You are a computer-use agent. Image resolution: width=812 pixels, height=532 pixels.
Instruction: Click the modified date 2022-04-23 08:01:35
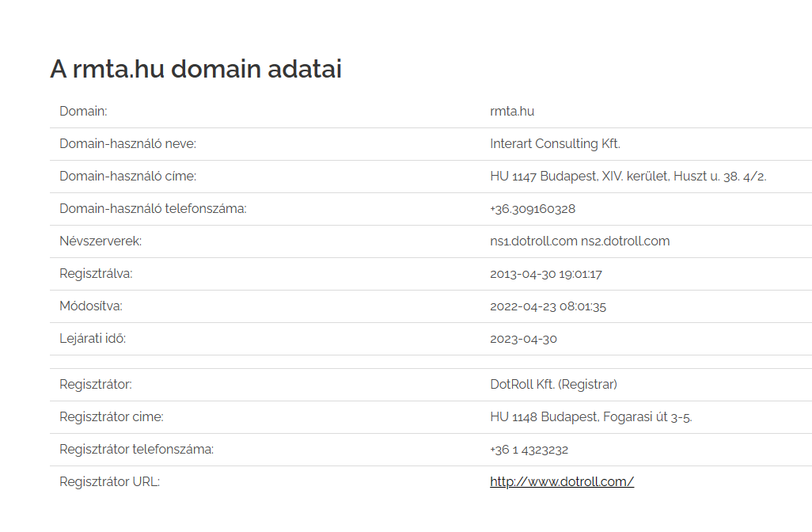coord(548,306)
